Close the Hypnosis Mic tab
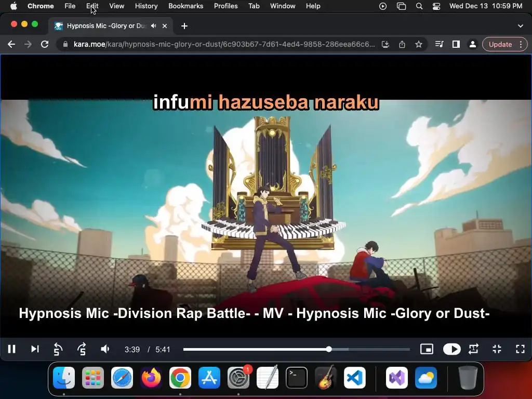 165,26
